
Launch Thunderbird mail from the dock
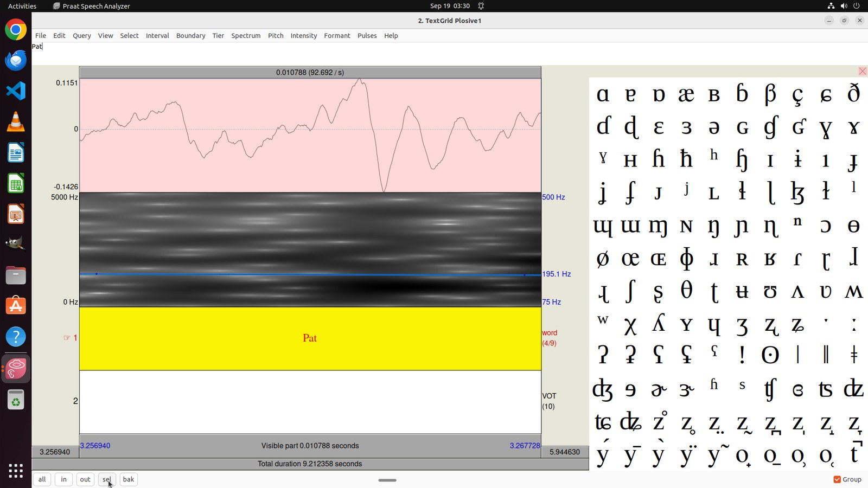[16, 60]
